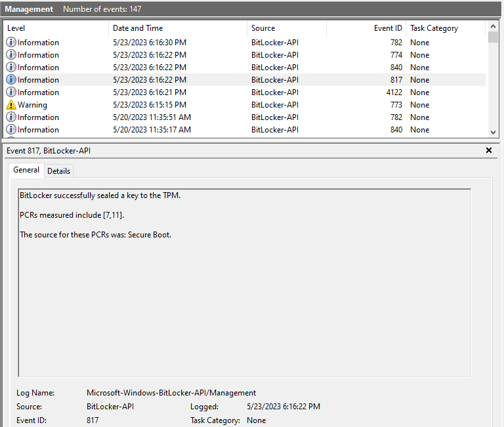This screenshot has width=504, height=427.
Task: Click the Task Category column header
Action: click(446, 28)
